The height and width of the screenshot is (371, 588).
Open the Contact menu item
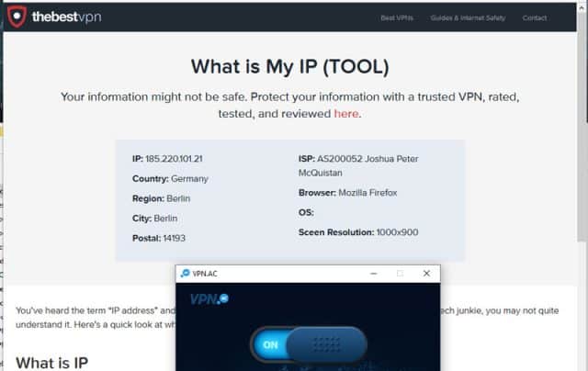click(x=535, y=18)
